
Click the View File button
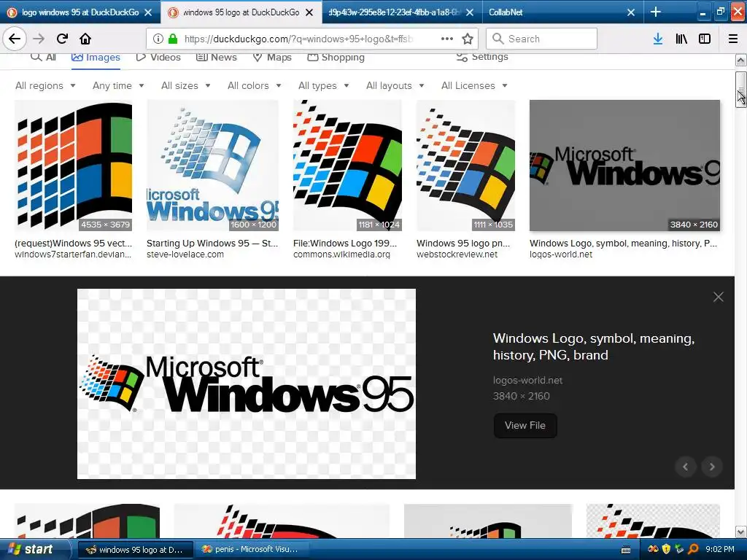pos(525,426)
